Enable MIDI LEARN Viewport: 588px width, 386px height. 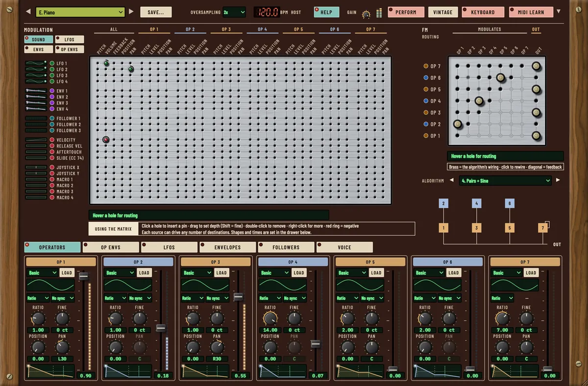531,12
